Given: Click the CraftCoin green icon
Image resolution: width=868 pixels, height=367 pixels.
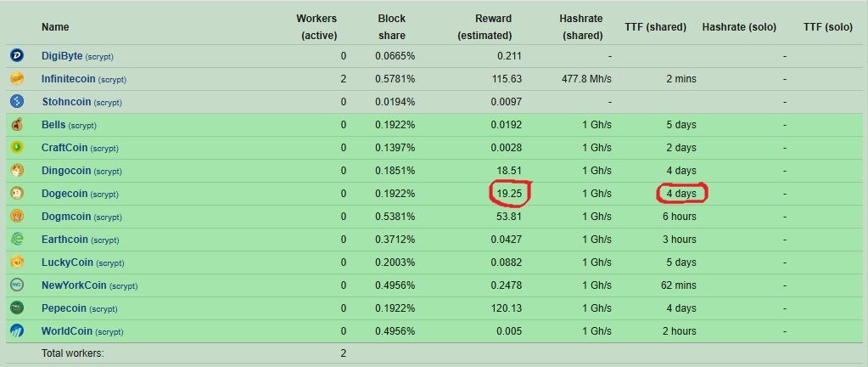Looking at the screenshot, I should 17,148.
